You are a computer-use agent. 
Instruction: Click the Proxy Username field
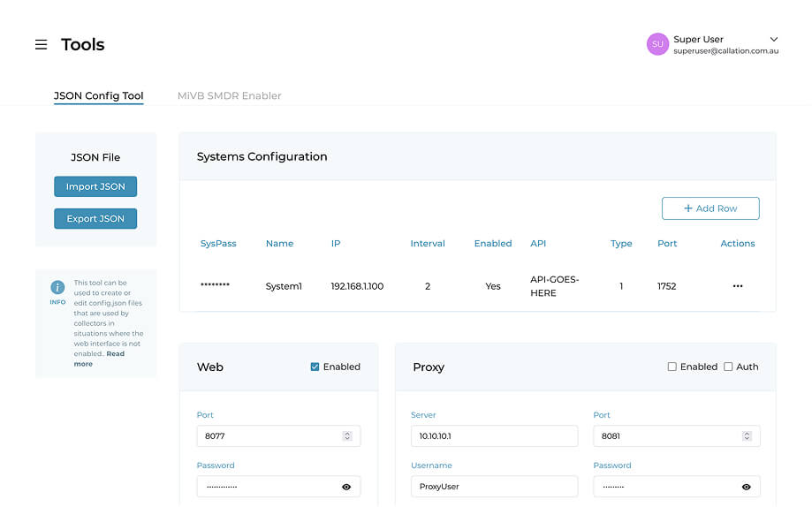[x=494, y=487]
